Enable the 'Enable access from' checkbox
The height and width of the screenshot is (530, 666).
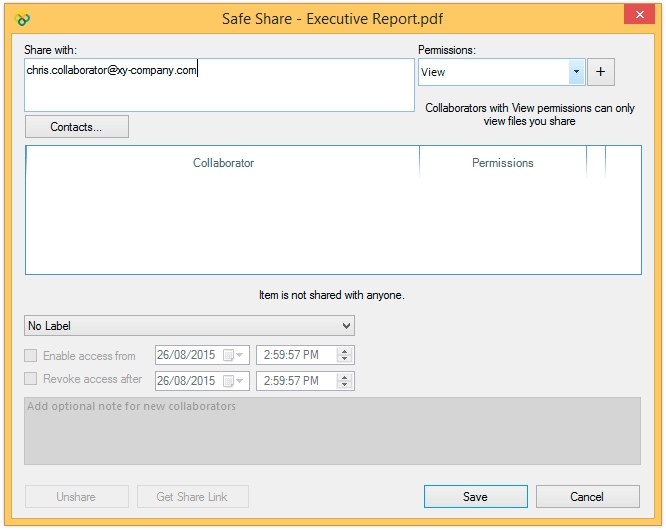(31, 355)
